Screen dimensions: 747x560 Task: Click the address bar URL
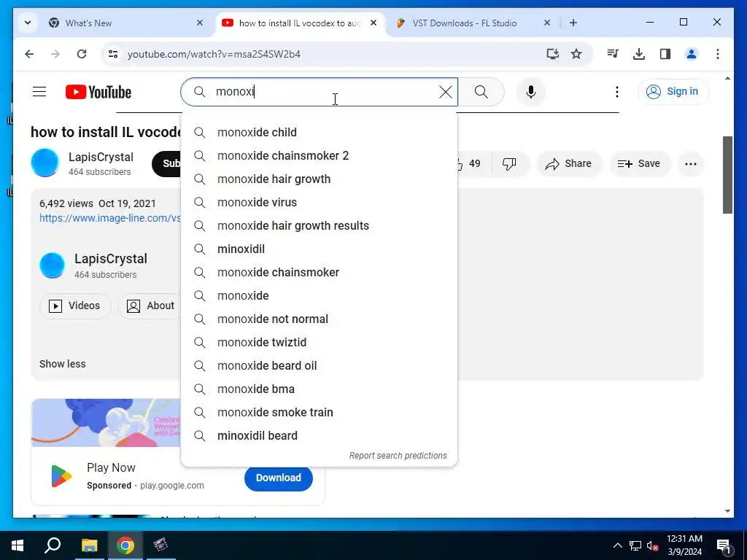point(214,54)
